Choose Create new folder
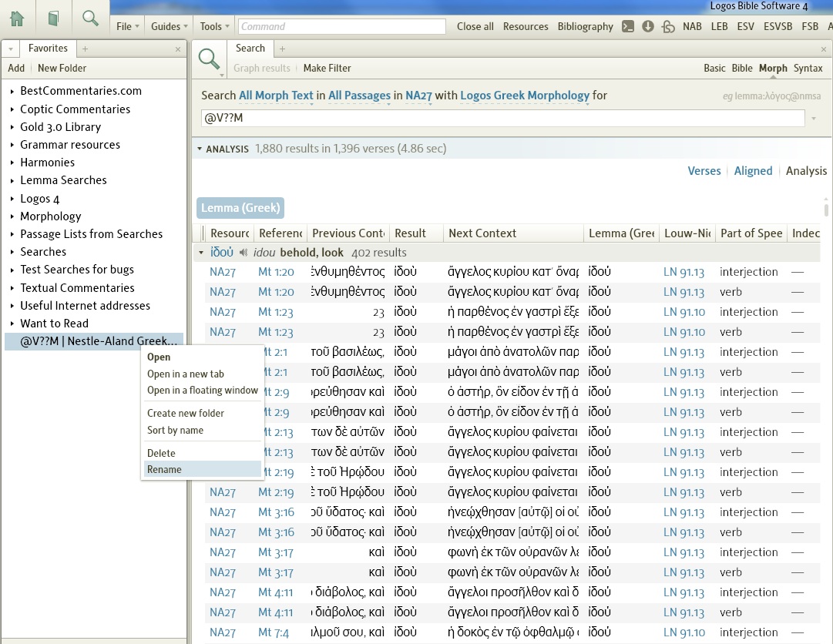 pyautogui.click(x=186, y=413)
